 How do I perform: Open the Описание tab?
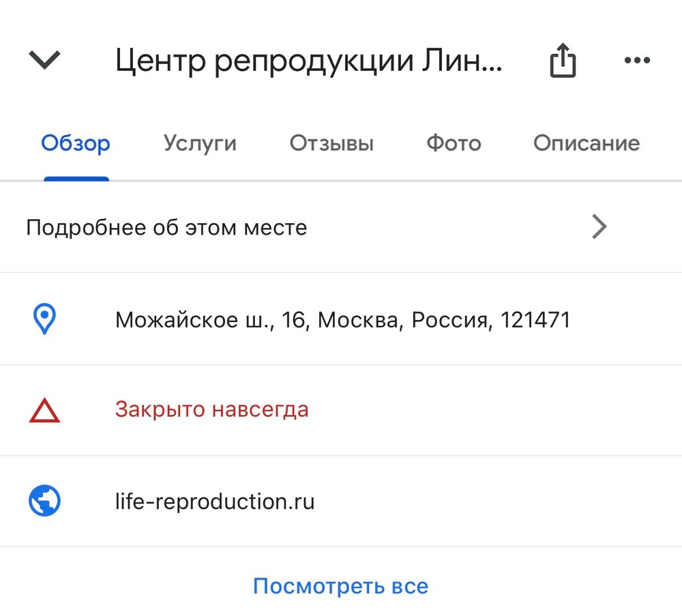point(585,143)
